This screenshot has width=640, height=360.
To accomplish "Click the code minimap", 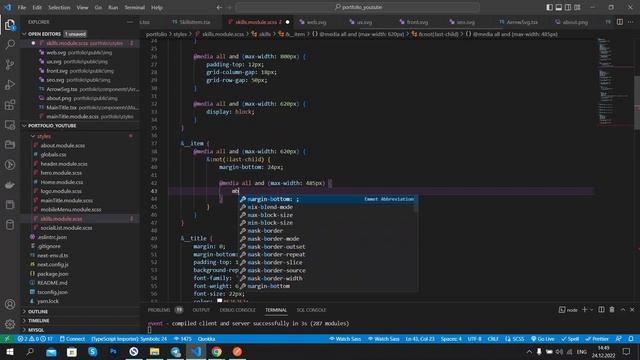I will 613,82.
